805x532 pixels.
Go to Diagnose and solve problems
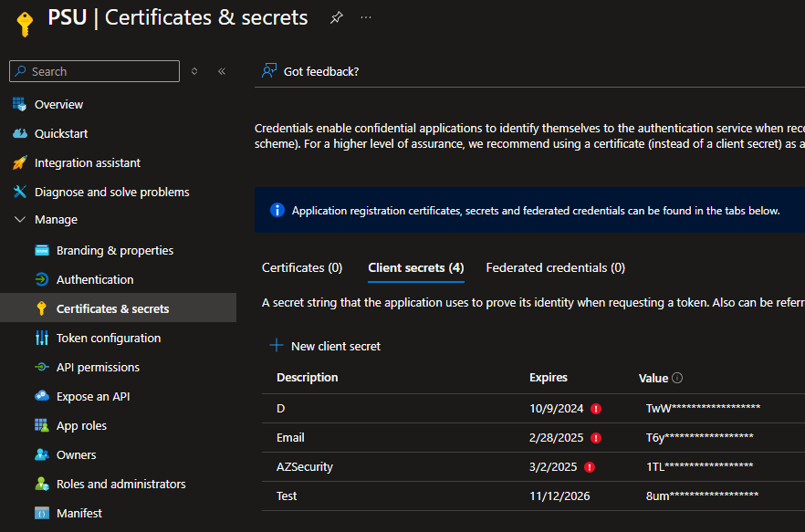tap(112, 192)
